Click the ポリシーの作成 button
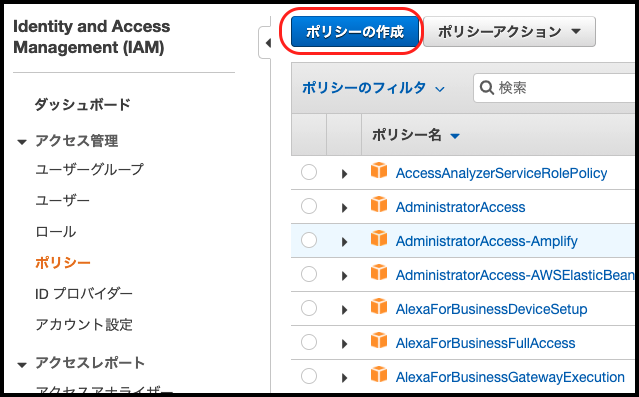This screenshot has width=639, height=397. (x=355, y=31)
